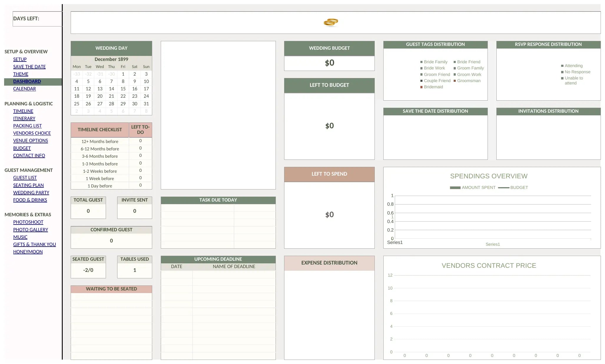The image size is (605, 364).
Task: Go to the THEME sheet
Action: pos(21,74)
